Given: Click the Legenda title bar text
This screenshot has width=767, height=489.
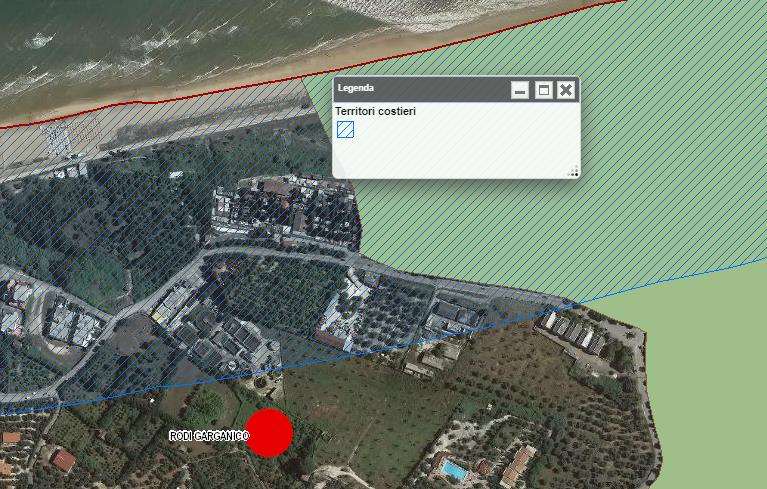Looking at the screenshot, I should pyautogui.click(x=356, y=88).
